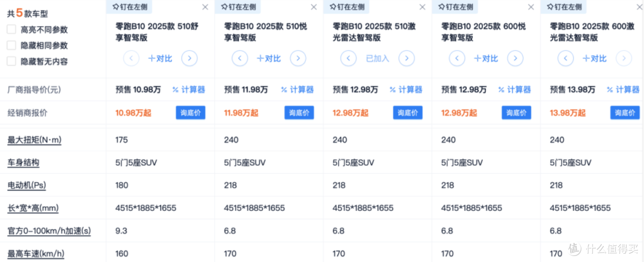This screenshot has width=644, height=262.
Task: Select the acceleration value 9.3
Action: point(120,231)
